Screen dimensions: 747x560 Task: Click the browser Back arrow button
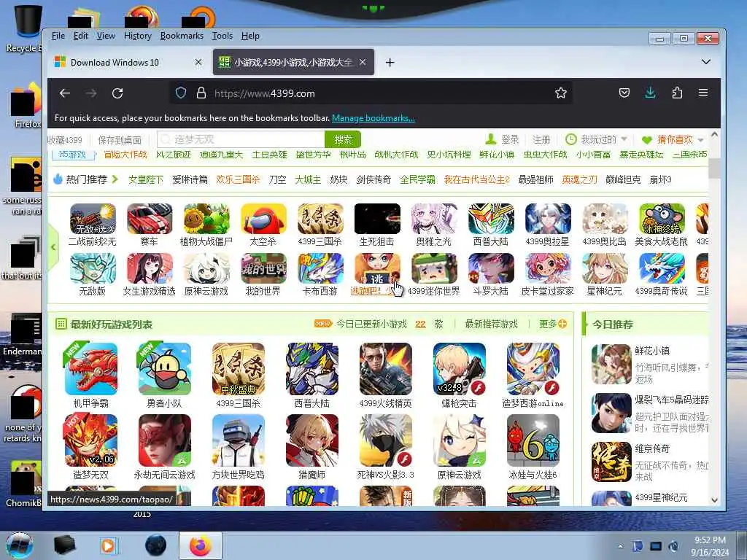click(65, 93)
